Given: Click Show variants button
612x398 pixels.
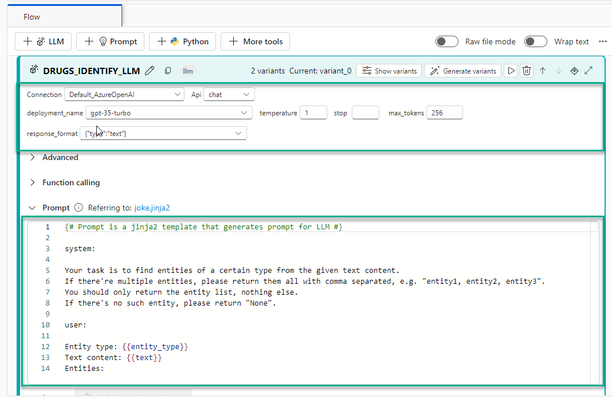Looking at the screenshot, I should pos(389,71).
